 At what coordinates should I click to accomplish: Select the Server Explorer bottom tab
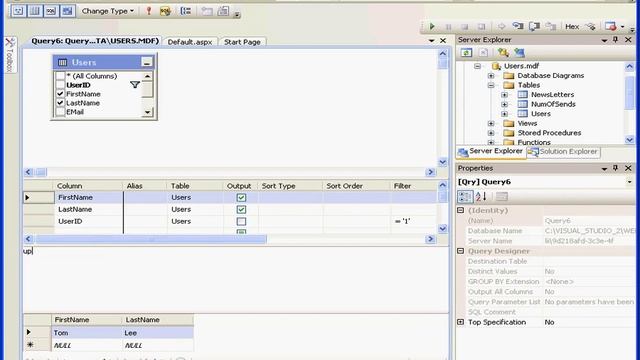pos(491,151)
